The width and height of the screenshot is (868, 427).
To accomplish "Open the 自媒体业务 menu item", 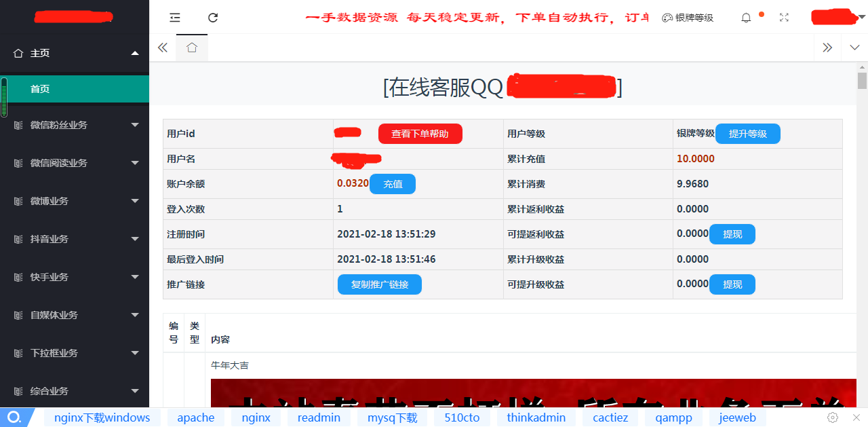I will point(75,315).
